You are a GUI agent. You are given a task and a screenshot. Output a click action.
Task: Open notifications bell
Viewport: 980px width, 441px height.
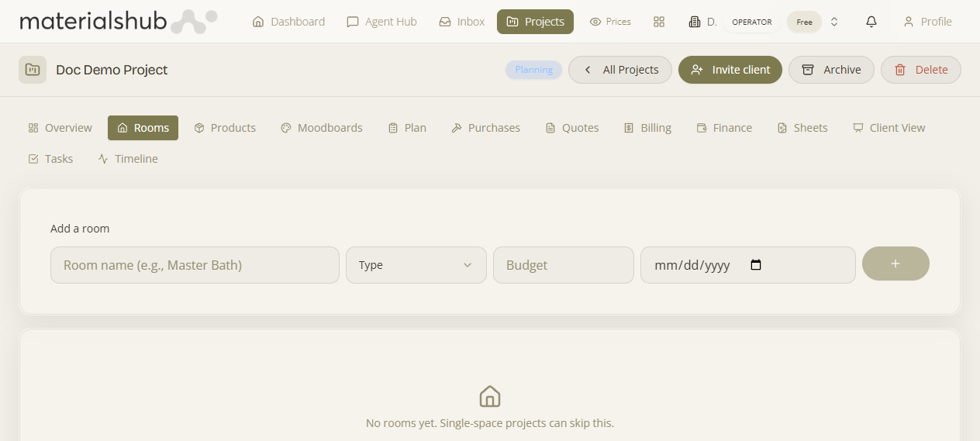click(871, 22)
